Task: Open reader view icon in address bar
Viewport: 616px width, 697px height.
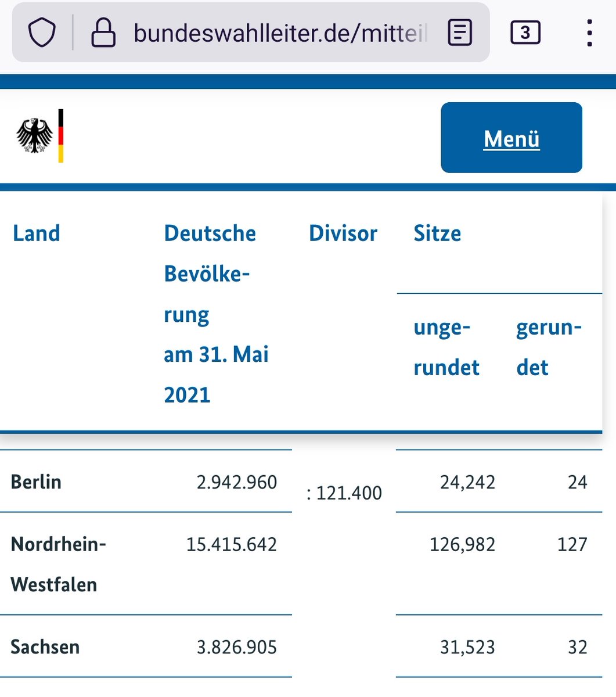Action: tap(460, 33)
